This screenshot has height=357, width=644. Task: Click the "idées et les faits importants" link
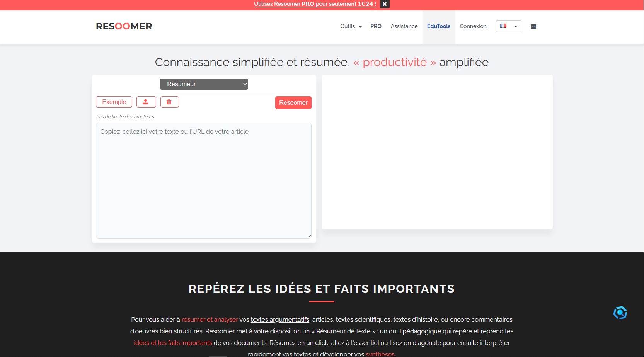coord(173,343)
